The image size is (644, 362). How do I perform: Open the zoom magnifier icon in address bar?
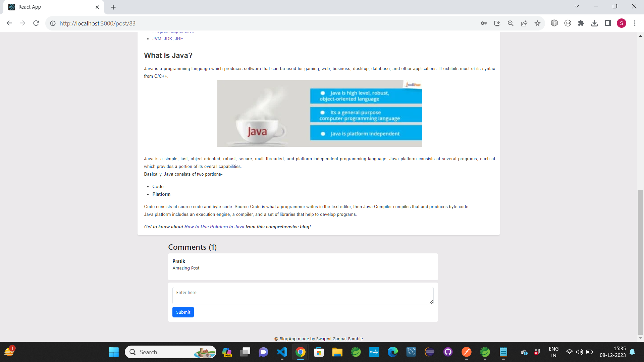pos(511,23)
